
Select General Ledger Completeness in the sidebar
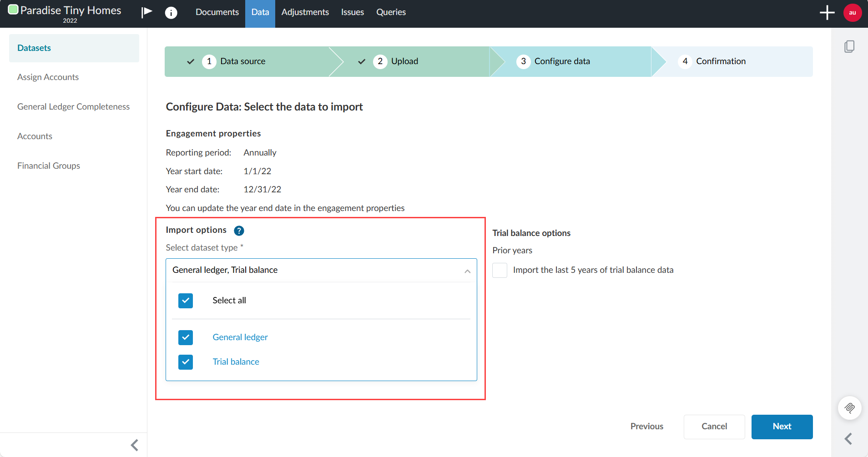coord(73,106)
